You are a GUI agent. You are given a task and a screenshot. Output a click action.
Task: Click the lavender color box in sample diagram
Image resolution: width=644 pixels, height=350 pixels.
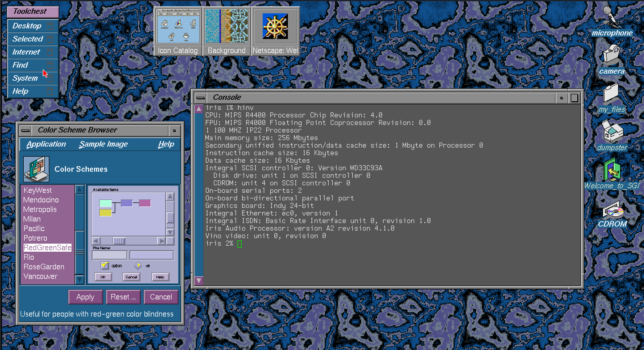(x=127, y=203)
